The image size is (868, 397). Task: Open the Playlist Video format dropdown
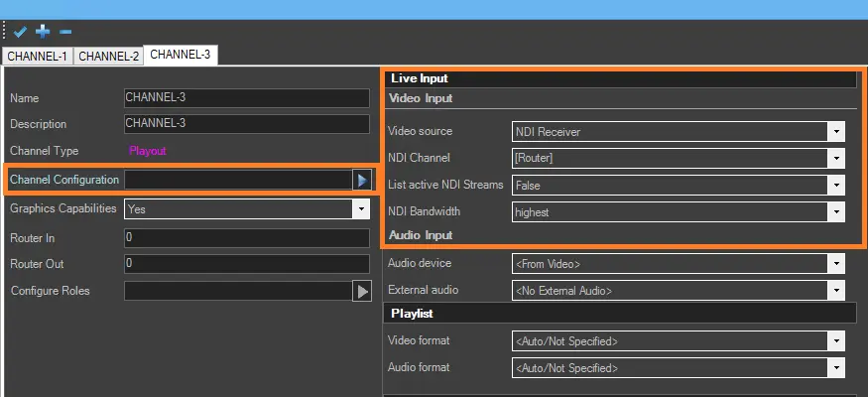coord(837,341)
